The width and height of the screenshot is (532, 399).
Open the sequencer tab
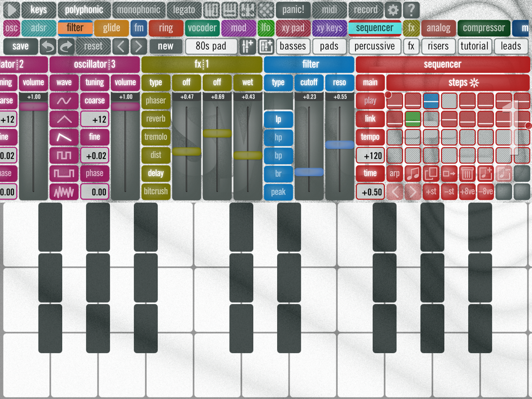(376, 27)
